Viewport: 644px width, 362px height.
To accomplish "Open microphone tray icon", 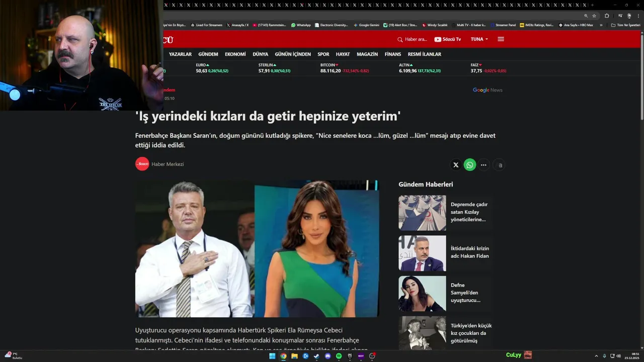I will click(604, 356).
